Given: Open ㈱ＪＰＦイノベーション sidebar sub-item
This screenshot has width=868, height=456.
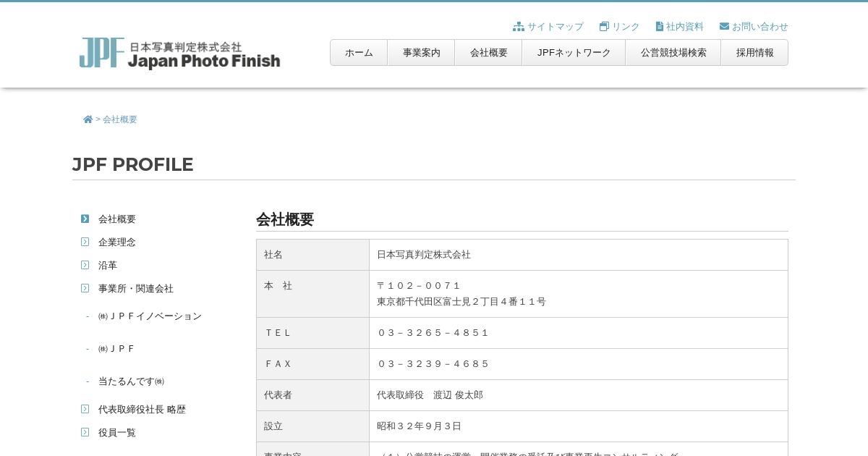Looking at the screenshot, I should 150,316.
